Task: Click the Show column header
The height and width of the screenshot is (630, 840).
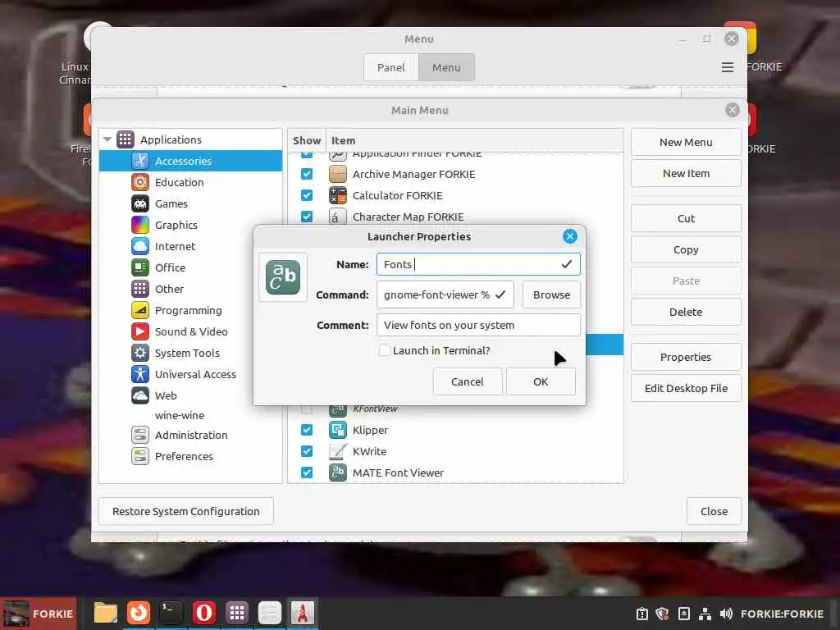Action: [307, 140]
